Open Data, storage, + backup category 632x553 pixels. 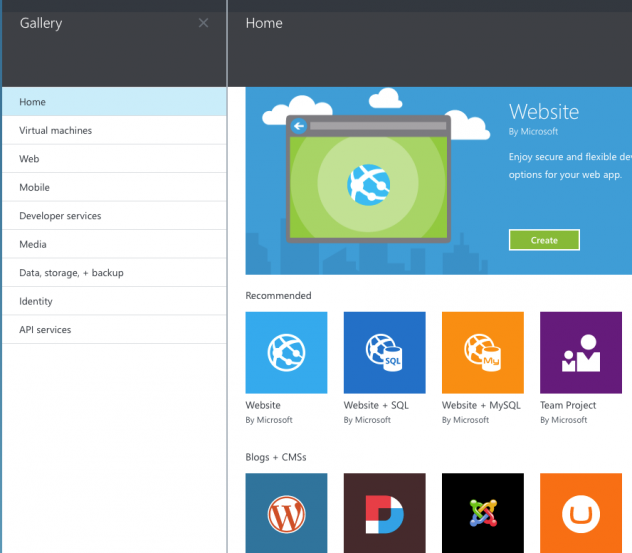pyautogui.click(x=114, y=273)
